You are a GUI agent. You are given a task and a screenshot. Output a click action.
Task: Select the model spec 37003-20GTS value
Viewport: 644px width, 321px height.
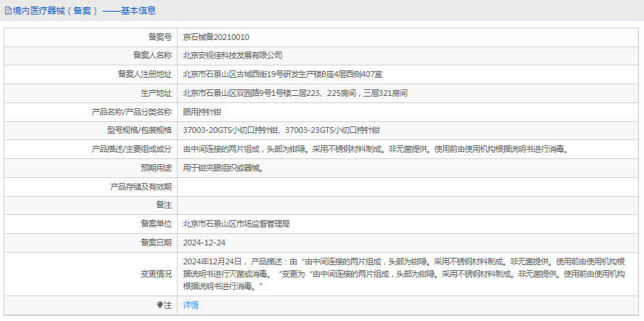[281, 131]
